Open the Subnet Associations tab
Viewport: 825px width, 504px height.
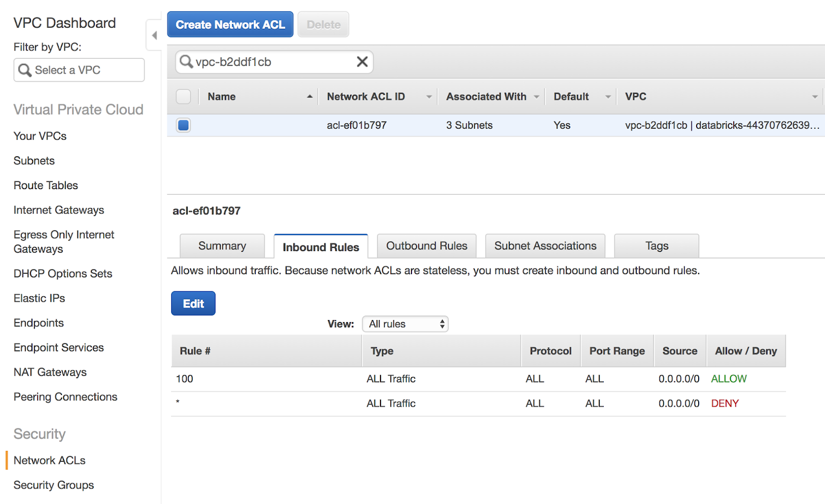pyautogui.click(x=544, y=246)
